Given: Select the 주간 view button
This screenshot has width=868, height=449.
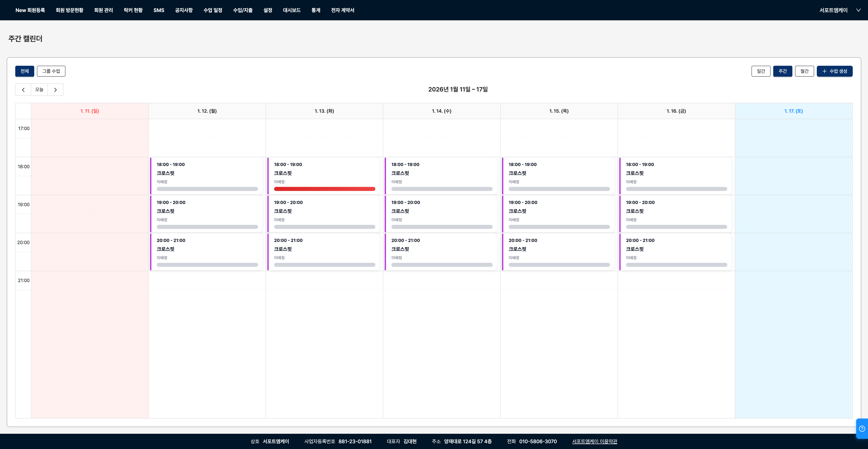Looking at the screenshot, I should [x=782, y=71].
